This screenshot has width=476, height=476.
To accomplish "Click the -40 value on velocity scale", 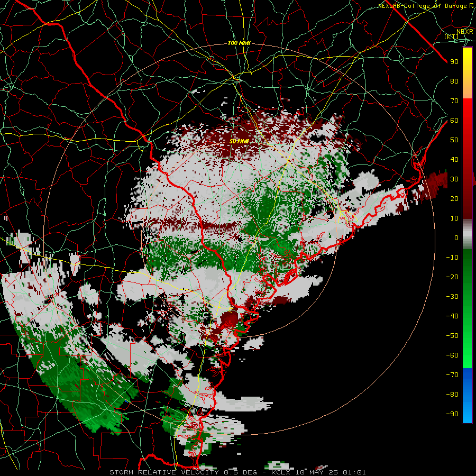I will tap(452, 316).
